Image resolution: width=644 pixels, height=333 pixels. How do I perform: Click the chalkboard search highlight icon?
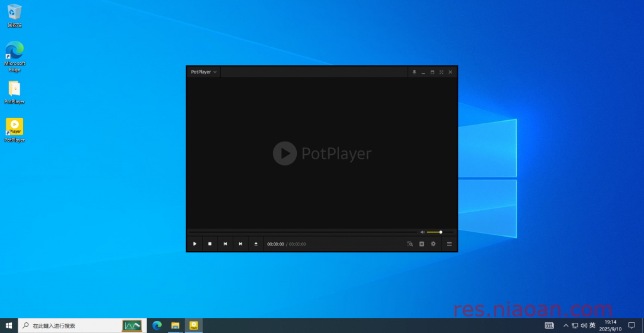[132, 325]
